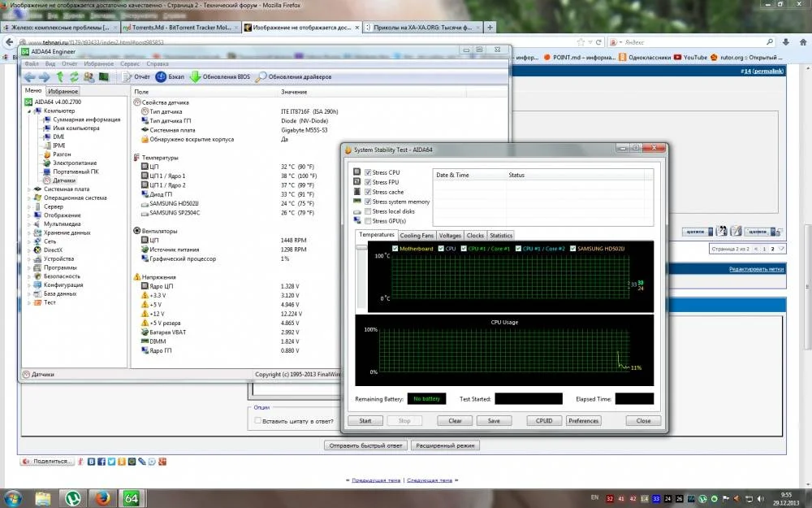The image size is (812, 508).
Task: Open Бэкап backup tool in toolbar
Action: tap(168, 76)
